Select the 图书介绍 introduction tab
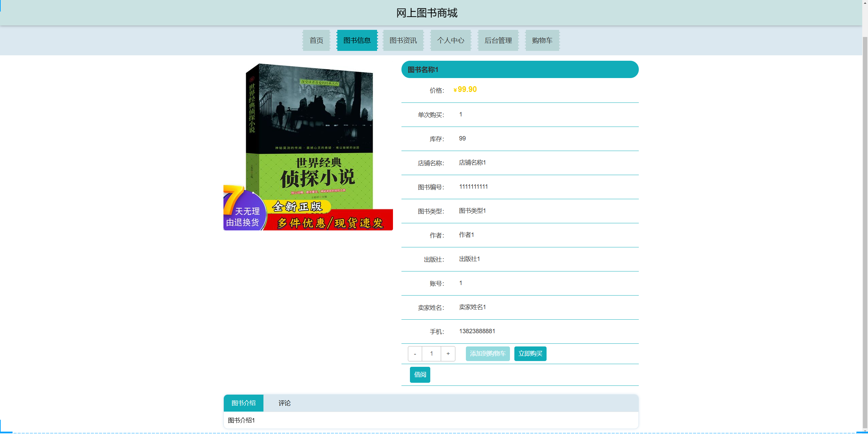Image resolution: width=868 pixels, height=434 pixels. click(243, 403)
